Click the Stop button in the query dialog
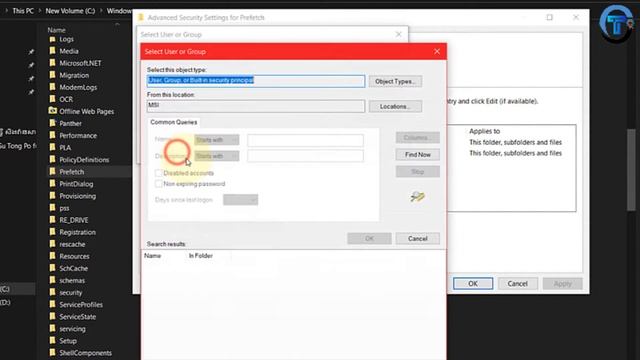Viewport: 640px width, 360px height. click(418, 171)
